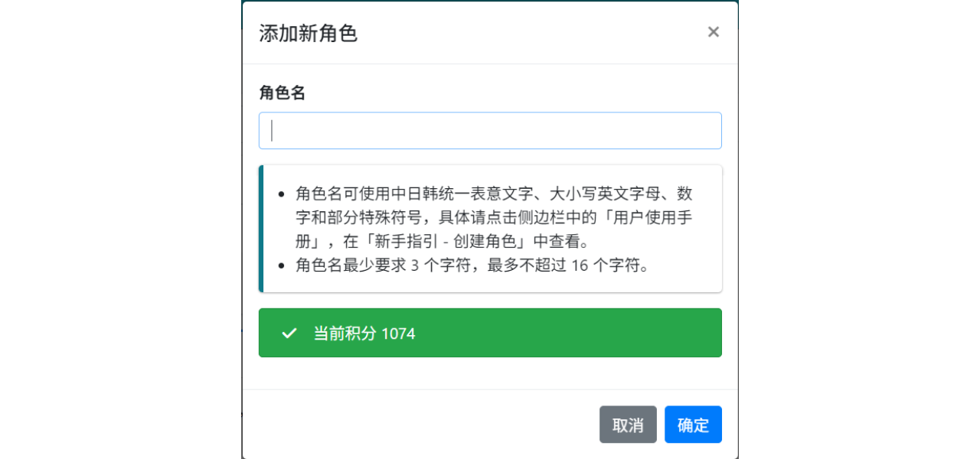Select the dialog title 添加新角色
This screenshot has height=459, width=980.
(x=309, y=34)
